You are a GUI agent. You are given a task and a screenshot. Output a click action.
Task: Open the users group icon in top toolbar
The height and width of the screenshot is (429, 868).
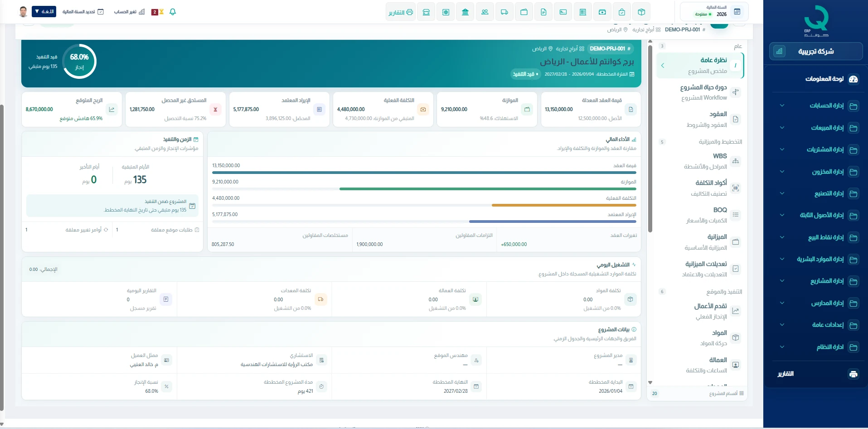[485, 12]
